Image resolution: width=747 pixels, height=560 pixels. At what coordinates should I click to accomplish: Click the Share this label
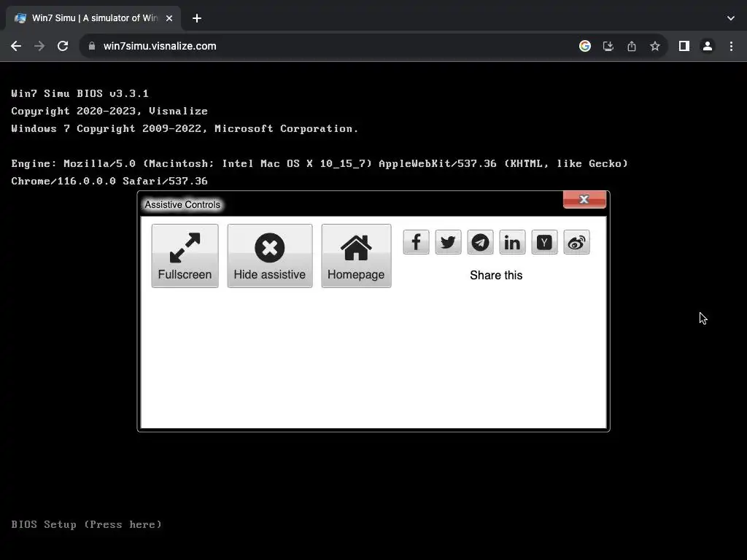(496, 275)
